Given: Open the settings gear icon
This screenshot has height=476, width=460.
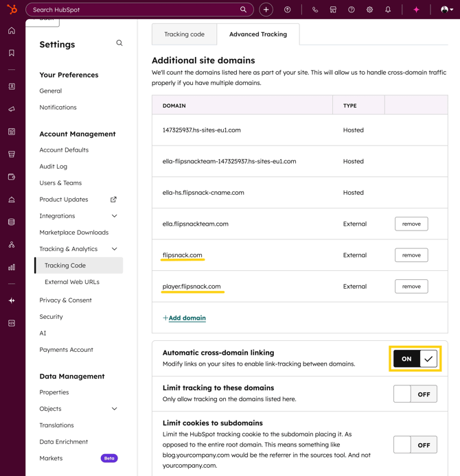Looking at the screenshot, I should click(369, 10).
